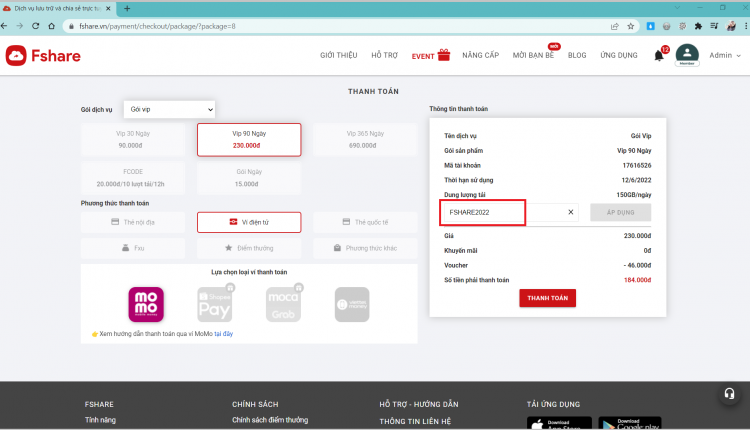Click the blue extension icon in toolbar

click(651, 26)
